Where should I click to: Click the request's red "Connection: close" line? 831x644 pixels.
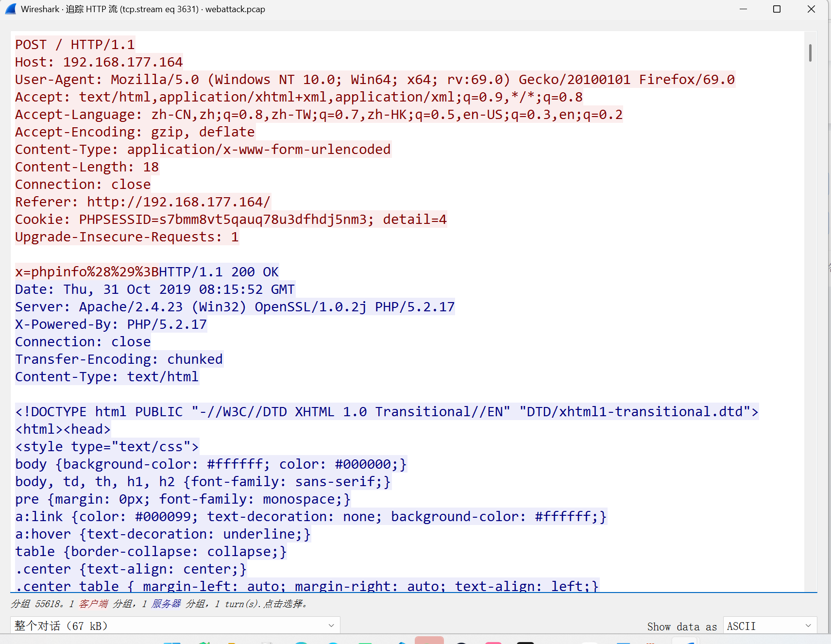(x=83, y=185)
